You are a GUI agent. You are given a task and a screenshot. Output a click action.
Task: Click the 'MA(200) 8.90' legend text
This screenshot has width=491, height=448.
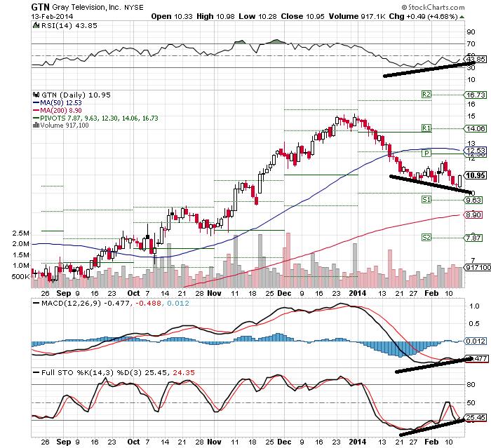[x=61, y=111]
